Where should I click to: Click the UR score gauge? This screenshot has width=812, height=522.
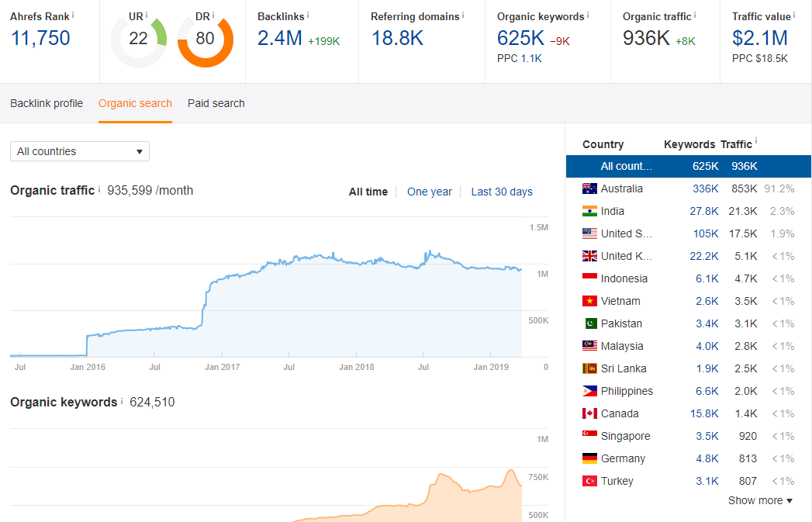pos(137,39)
